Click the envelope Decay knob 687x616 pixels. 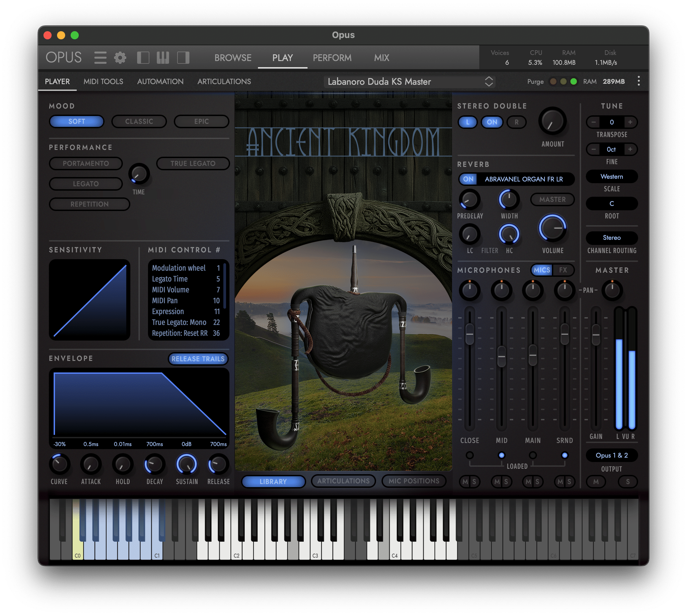point(154,464)
